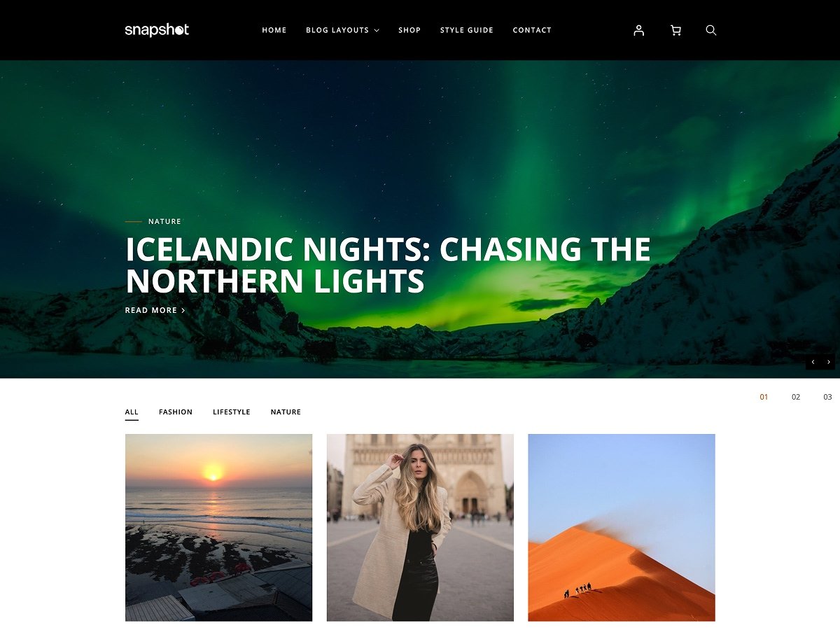
Task: Jump to slide 02 indicator
Action: (796, 397)
